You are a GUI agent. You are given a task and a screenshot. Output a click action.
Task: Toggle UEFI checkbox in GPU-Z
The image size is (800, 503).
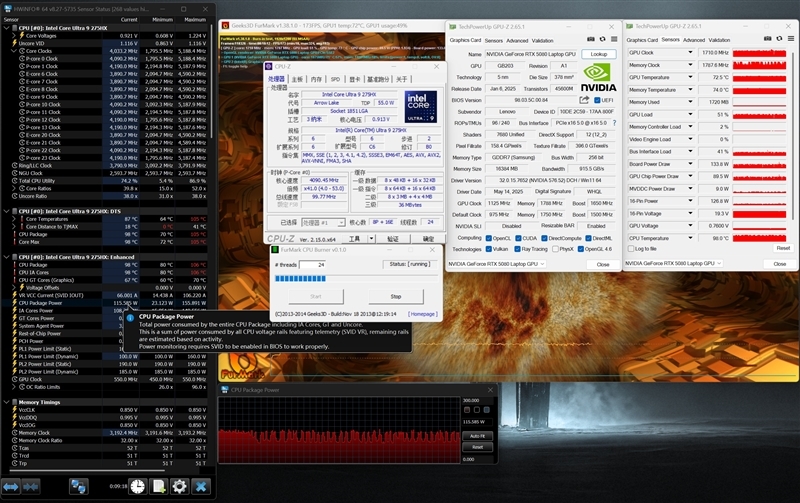[597, 100]
